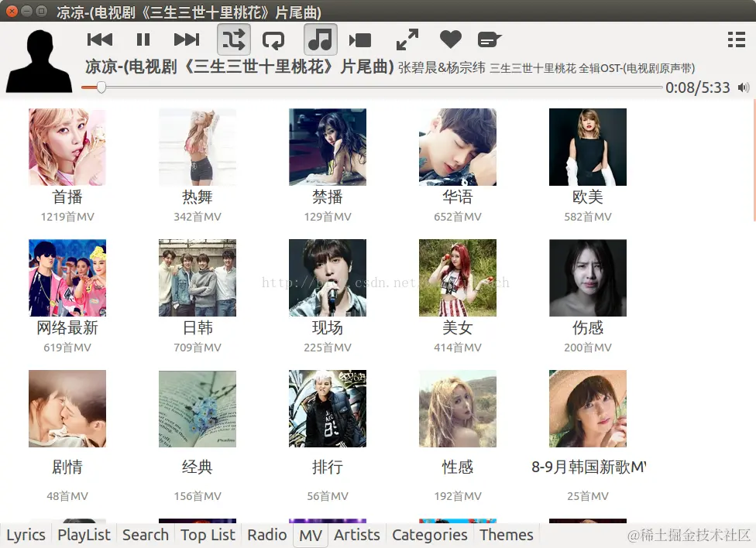
Task: Open the MV video playback icon
Action: pos(360,40)
